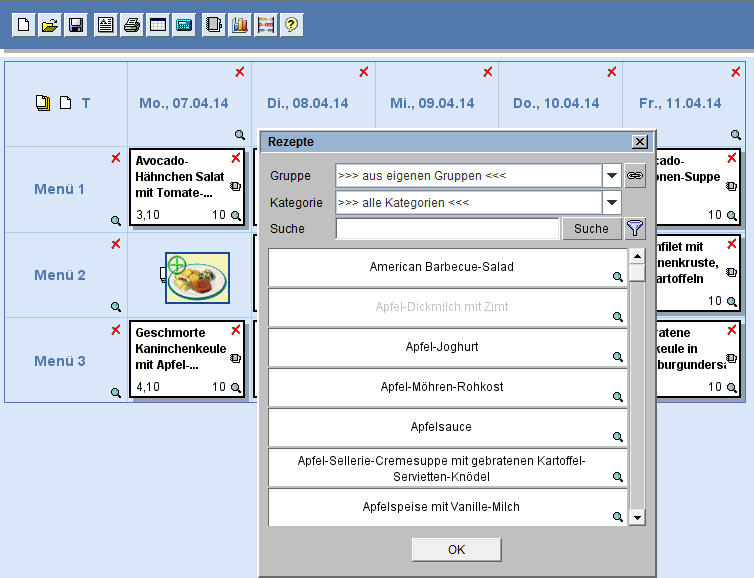Remove the Mo., 07.04.14 column with red X

(240, 72)
